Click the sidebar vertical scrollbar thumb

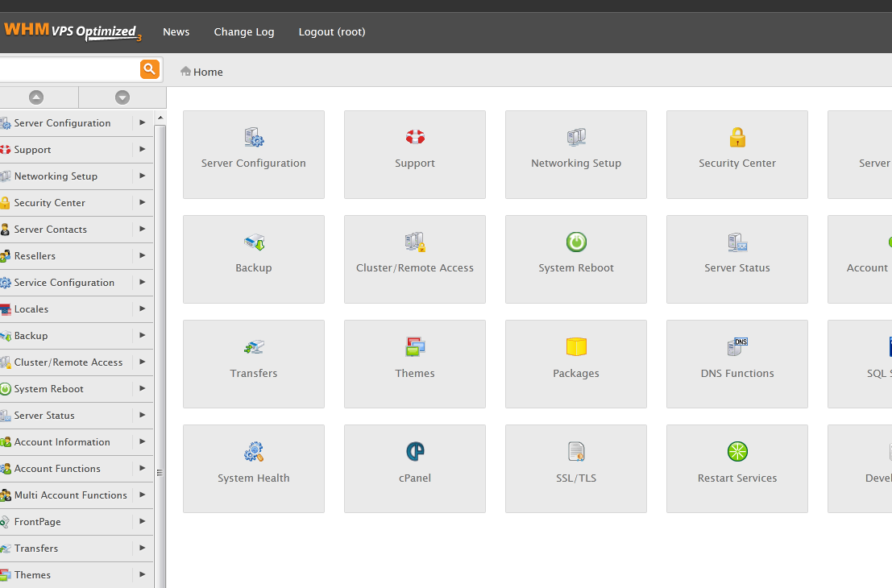[160, 357]
